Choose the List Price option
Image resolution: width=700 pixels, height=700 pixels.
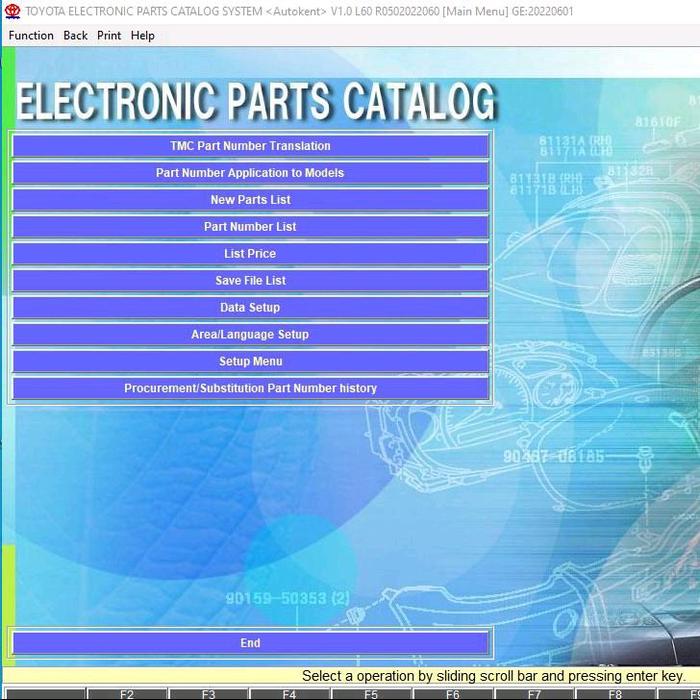tap(250, 254)
